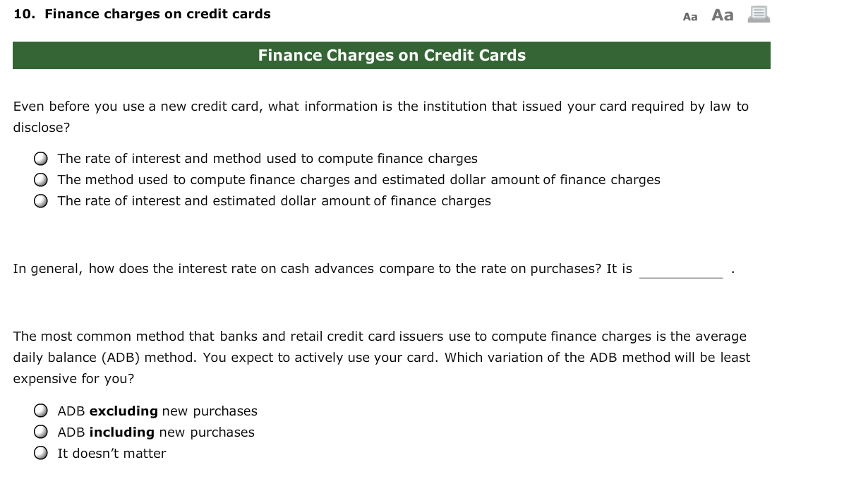Select rate of interest and estimated dollar amount
The image size is (868, 491).
(41, 200)
